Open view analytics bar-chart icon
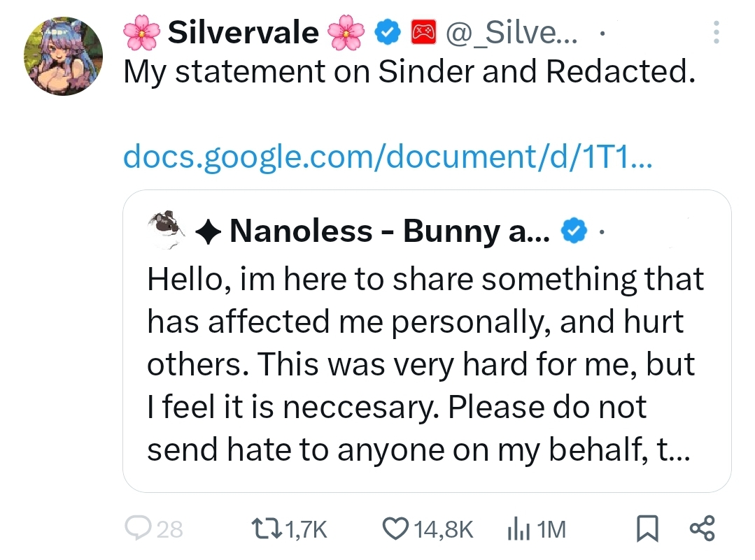The height and width of the screenshot is (560, 755). pyautogui.click(x=516, y=530)
